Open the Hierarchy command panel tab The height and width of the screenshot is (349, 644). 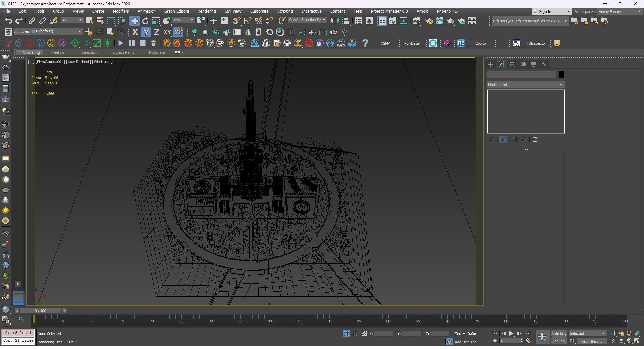(x=512, y=64)
